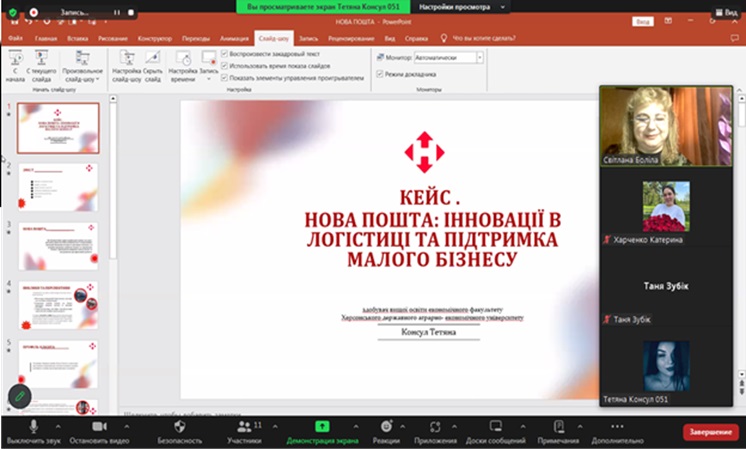Switch to the Конструктор ribbon tab
This screenshot has height=450, width=746.
155,39
